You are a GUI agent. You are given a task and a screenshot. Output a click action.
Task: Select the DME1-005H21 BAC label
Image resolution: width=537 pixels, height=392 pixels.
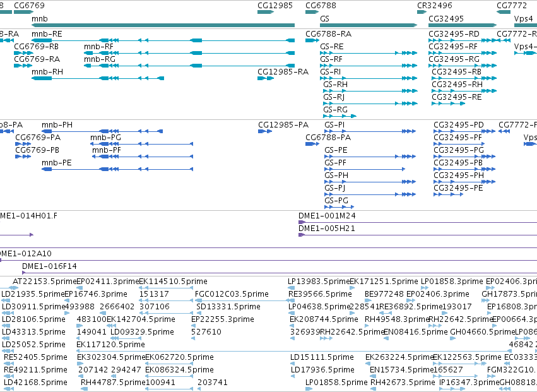[327, 229]
